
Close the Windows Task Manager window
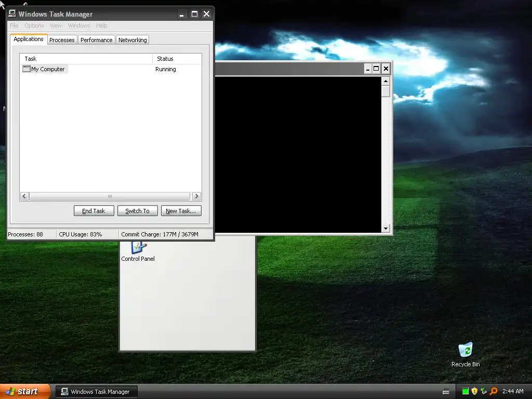coord(206,14)
